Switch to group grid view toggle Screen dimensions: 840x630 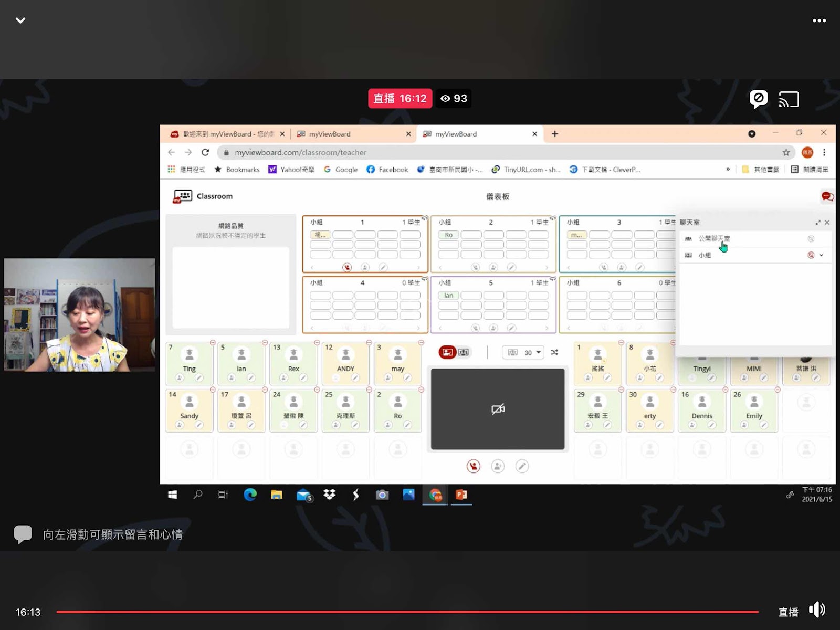(x=464, y=352)
